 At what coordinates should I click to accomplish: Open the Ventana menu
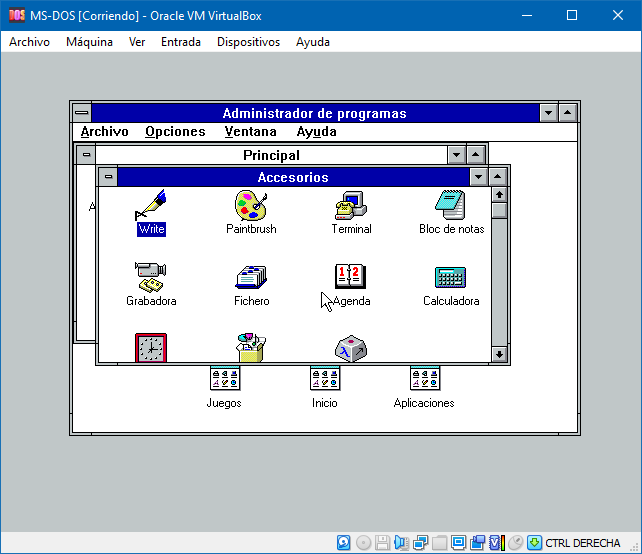point(250,131)
